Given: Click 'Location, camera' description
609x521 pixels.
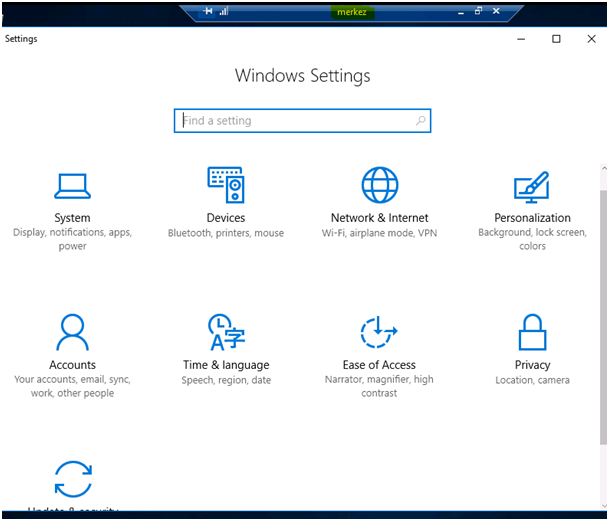Looking at the screenshot, I should click(x=532, y=380).
